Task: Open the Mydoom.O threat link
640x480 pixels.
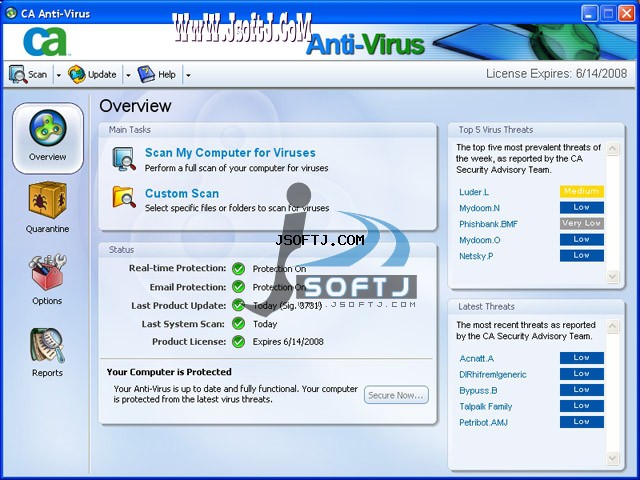Action: tap(480, 240)
